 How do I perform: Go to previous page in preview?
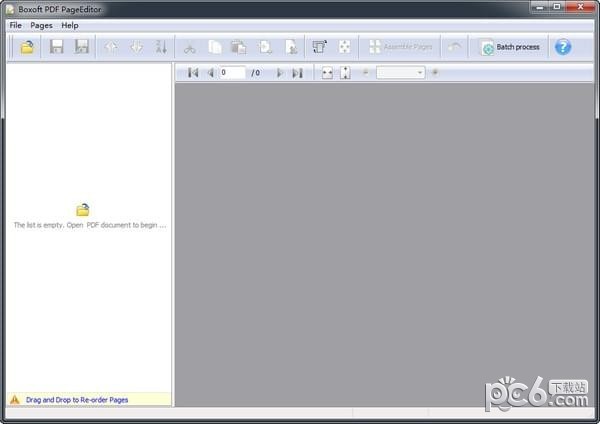pos(210,73)
